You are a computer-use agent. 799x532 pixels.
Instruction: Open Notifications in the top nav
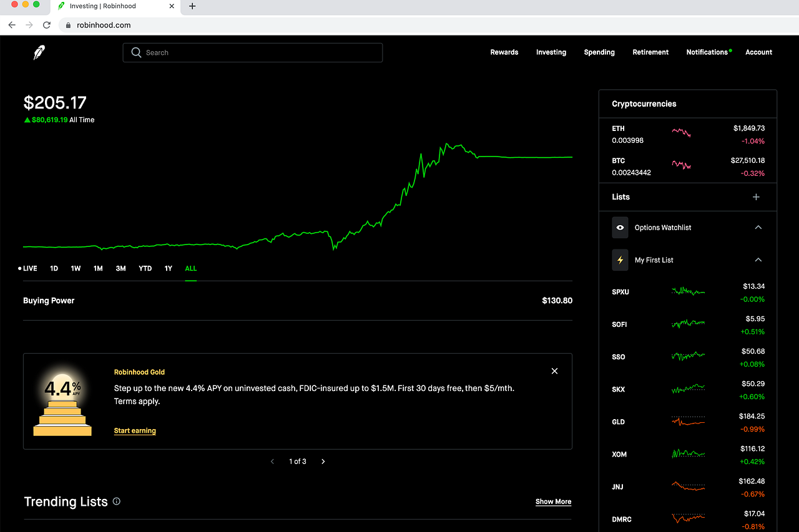[708, 52]
